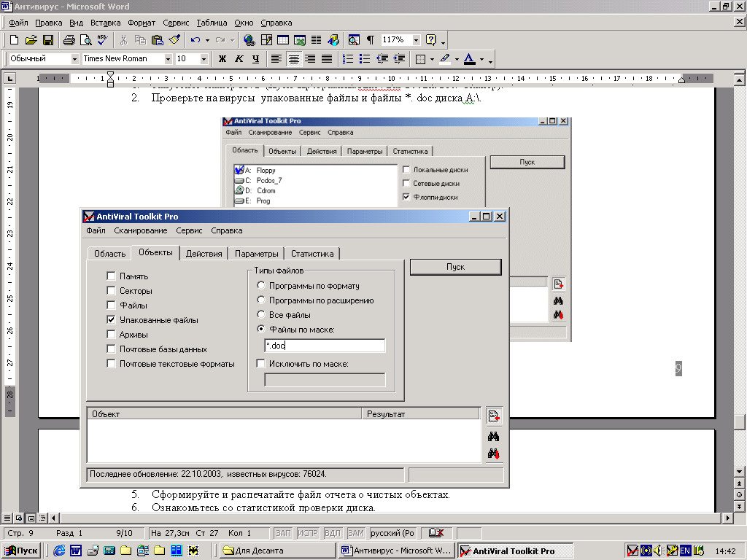
Task: Click Пуск in the background AntiViral window
Action: tap(527, 162)
